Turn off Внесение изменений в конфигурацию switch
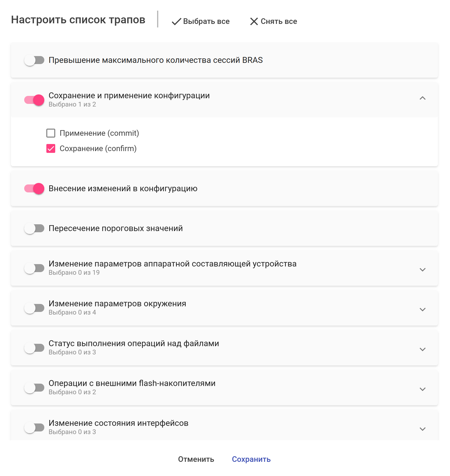This screenshot has width=450, height=476. click(x=34, y=189)
